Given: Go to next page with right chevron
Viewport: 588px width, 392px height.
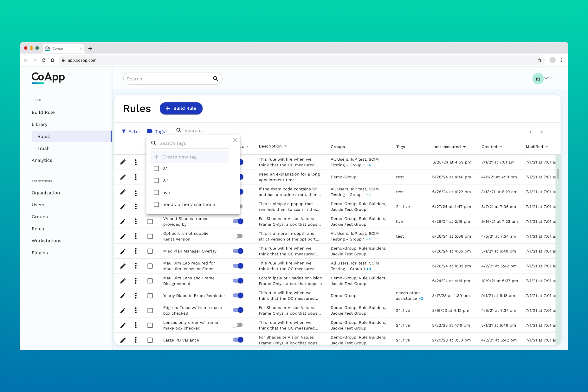Looking at the screenshot, I should pyautogui.click(x=542, y=132).
